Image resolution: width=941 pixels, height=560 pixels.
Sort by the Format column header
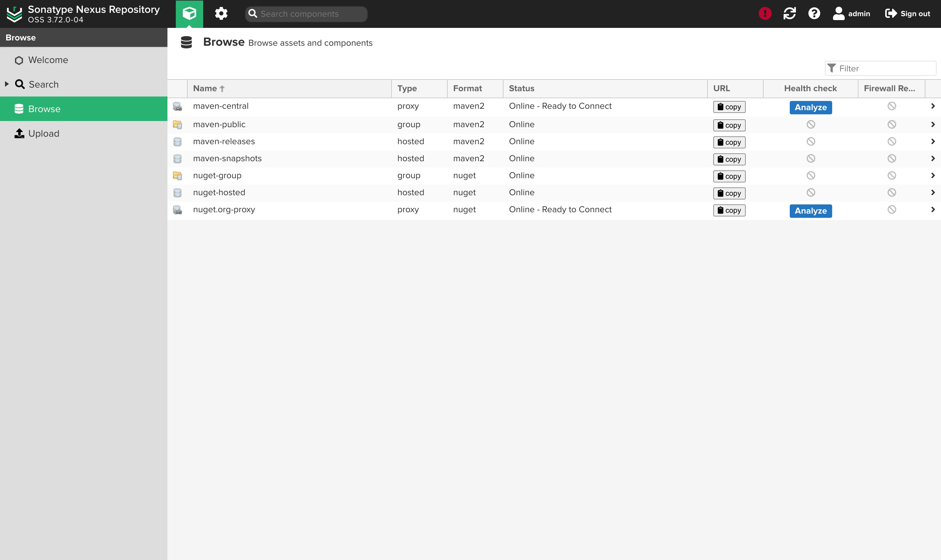pos(475,89)
